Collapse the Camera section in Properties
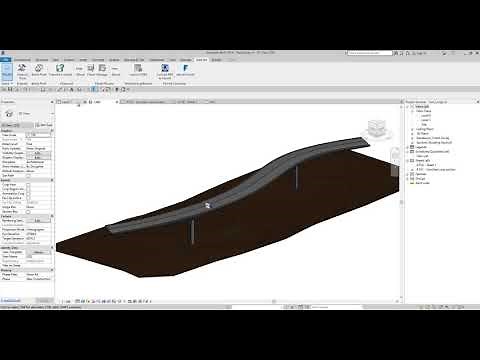 click(52, 216)
